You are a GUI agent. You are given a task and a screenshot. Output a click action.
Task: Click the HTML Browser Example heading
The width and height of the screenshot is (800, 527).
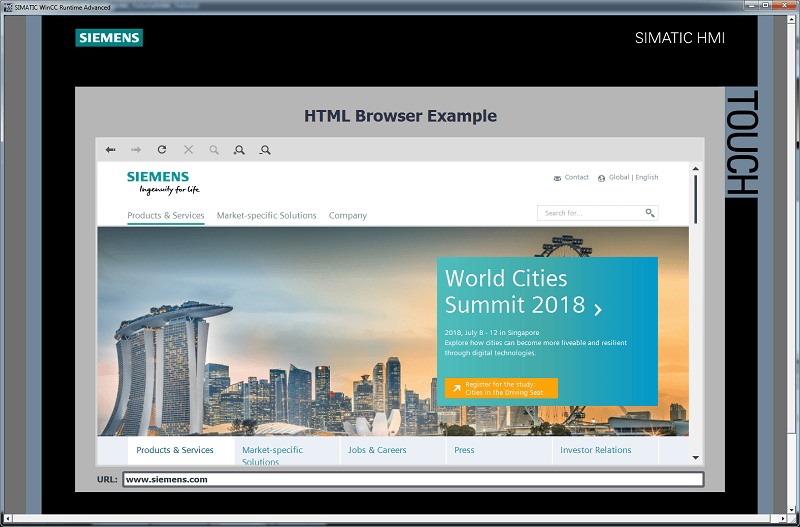[x=401, y=116]
